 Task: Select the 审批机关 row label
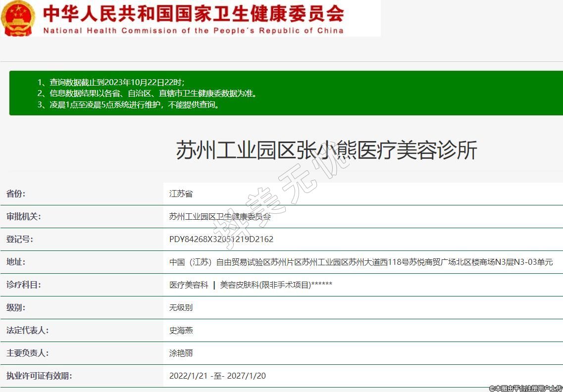click(x=23, y=216)
